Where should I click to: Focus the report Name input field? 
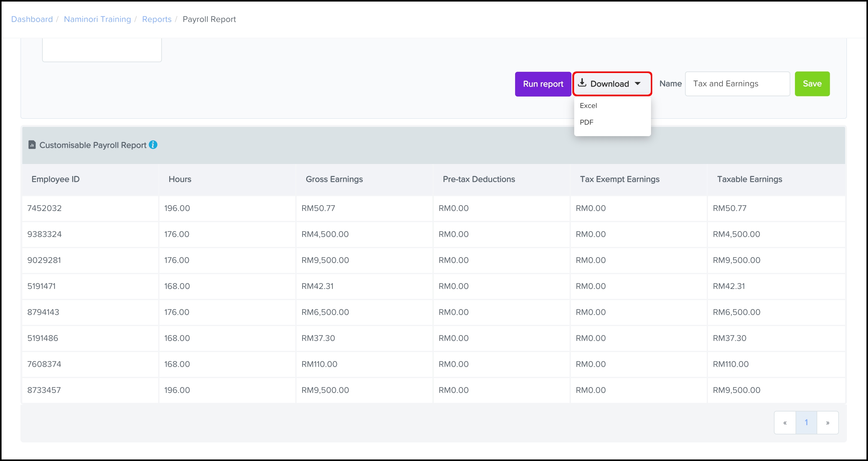tap(737, 84)
